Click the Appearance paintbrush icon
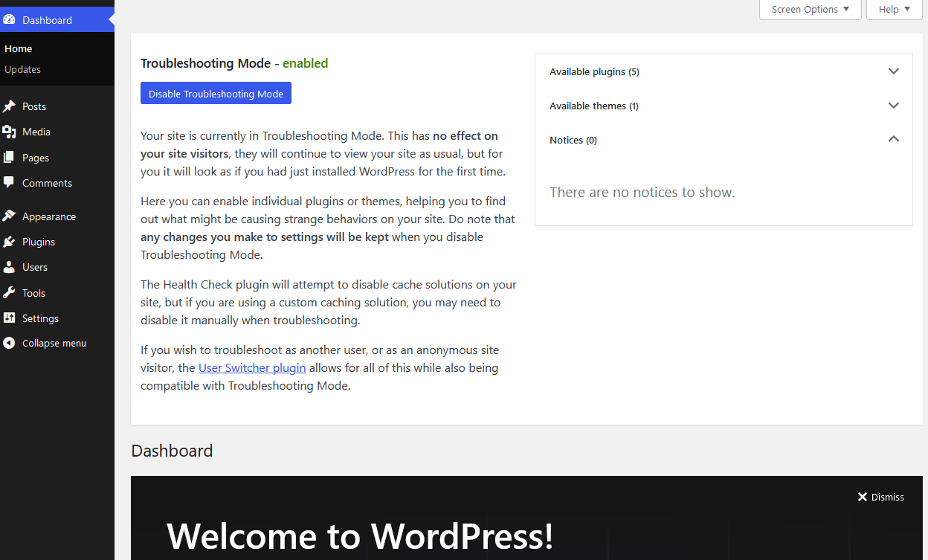 pos(9,216)
